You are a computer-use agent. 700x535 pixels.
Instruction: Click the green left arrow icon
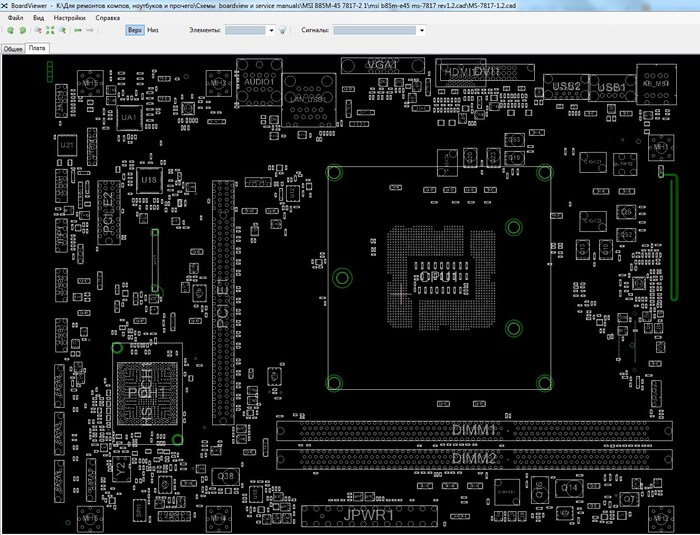[77, 30]
